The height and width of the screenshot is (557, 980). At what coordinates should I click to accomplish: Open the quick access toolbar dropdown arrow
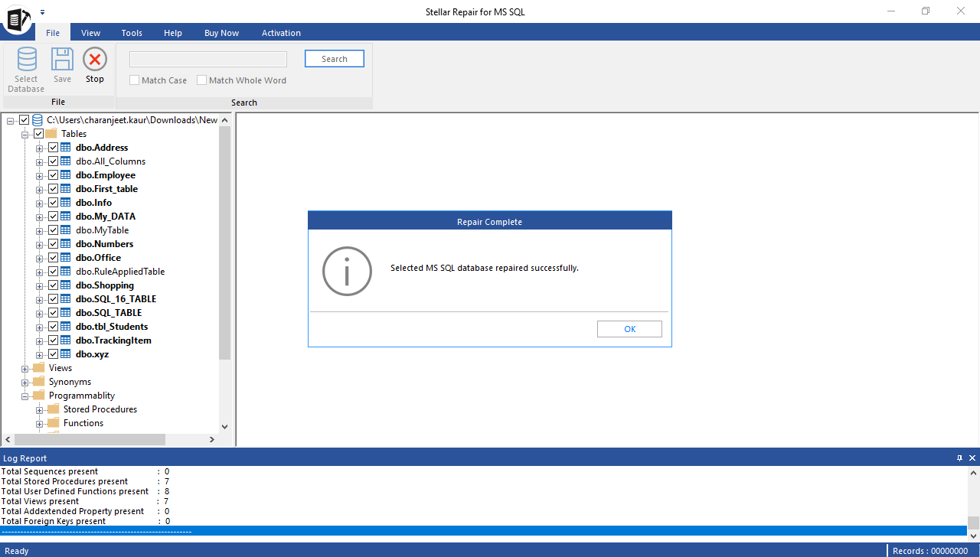point(43,12)
